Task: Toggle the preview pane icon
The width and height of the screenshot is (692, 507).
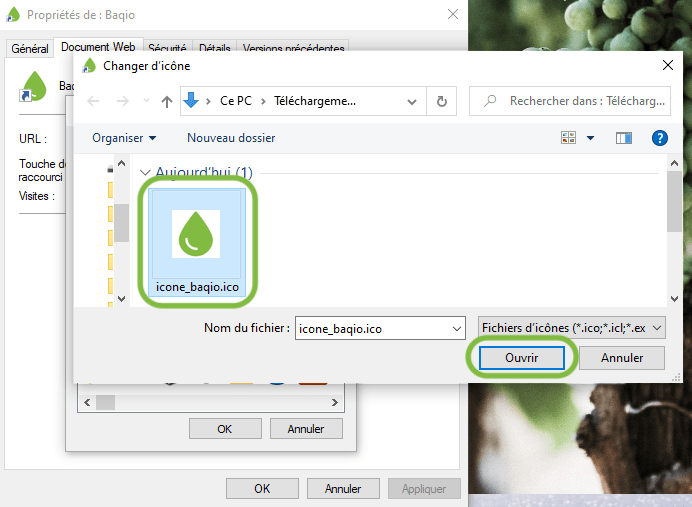Action: 624,138
